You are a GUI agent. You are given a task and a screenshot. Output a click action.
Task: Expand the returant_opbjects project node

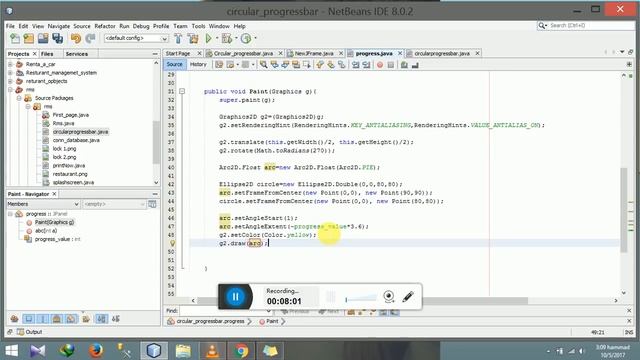point(11,81)
